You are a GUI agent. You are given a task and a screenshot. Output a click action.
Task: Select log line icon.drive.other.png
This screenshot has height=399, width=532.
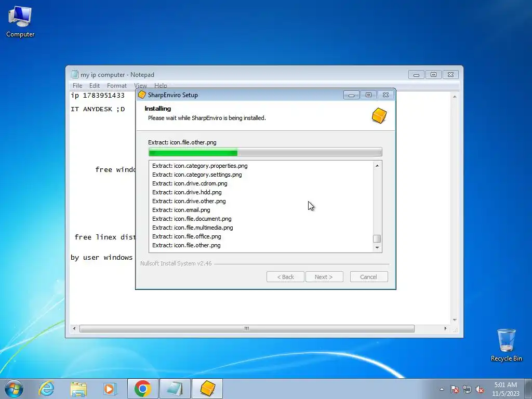click(x=189, y=201)
